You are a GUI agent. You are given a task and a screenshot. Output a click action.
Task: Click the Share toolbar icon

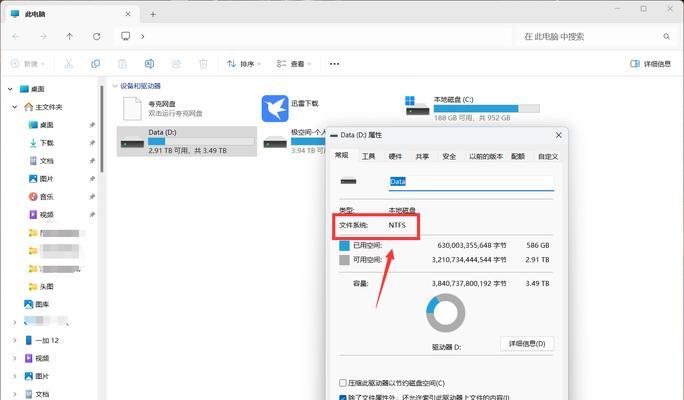click(176, 64)
